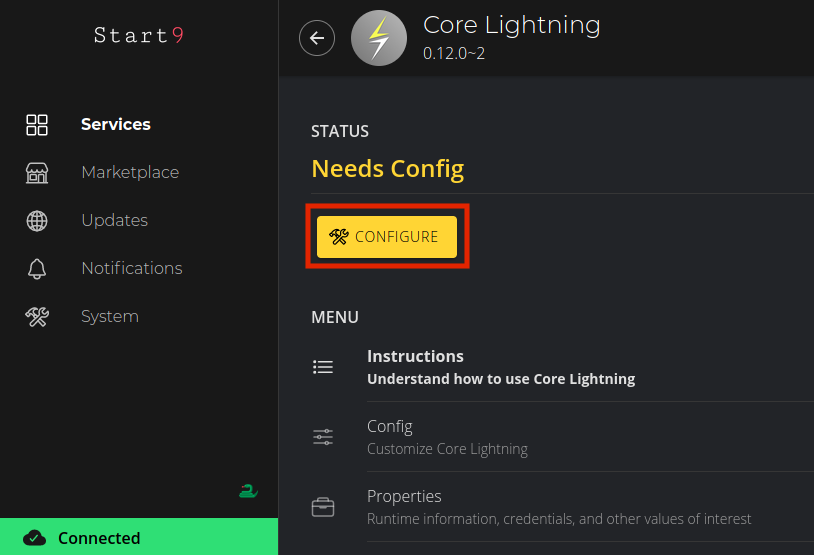
Task: Open the System settings page
Action: point(110,317)
